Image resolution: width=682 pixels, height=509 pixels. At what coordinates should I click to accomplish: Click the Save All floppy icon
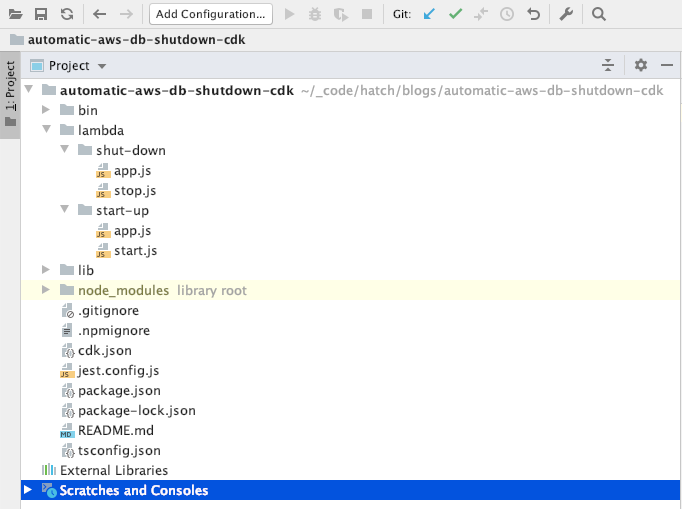pyautogui.click(x=41, y=14)
